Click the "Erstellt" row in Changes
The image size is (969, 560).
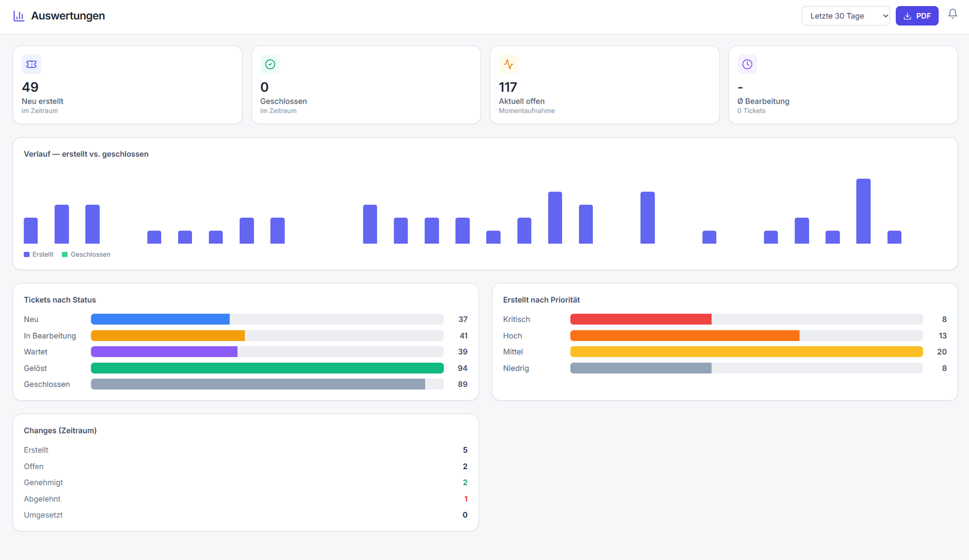246,450
